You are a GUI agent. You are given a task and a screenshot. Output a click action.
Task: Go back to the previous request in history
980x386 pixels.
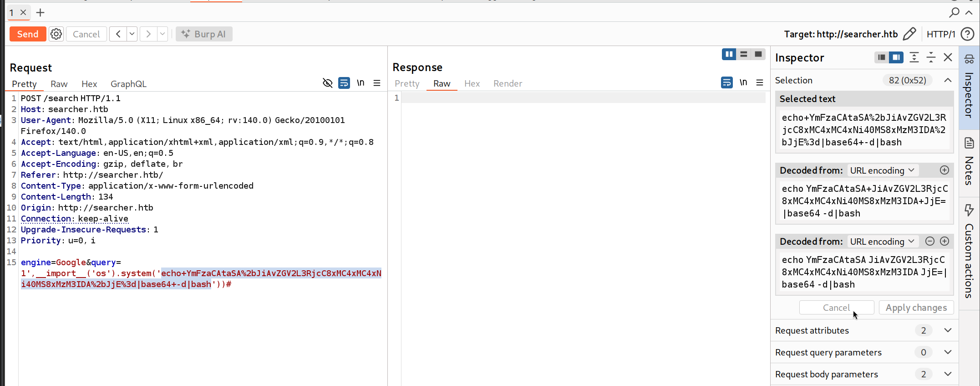118,34
